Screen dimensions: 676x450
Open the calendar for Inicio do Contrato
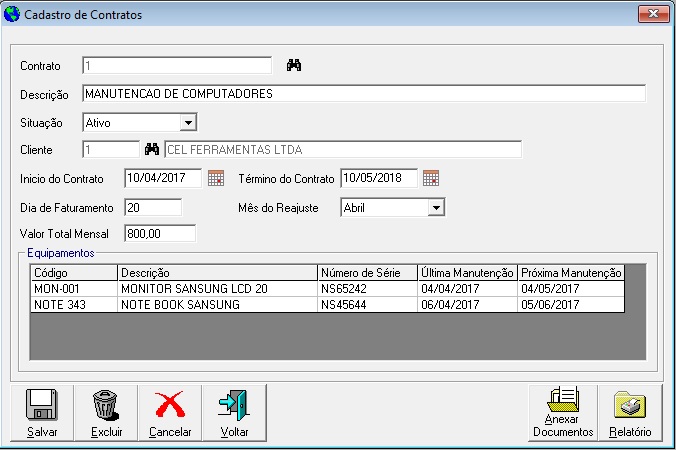point(216,178)
